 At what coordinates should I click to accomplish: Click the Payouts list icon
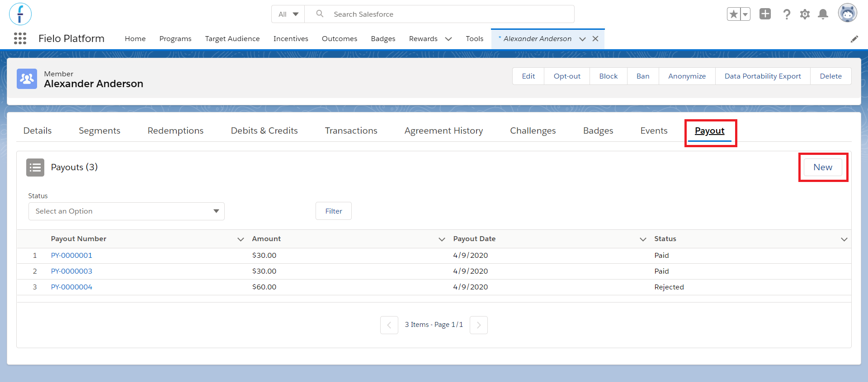[35, 167]
